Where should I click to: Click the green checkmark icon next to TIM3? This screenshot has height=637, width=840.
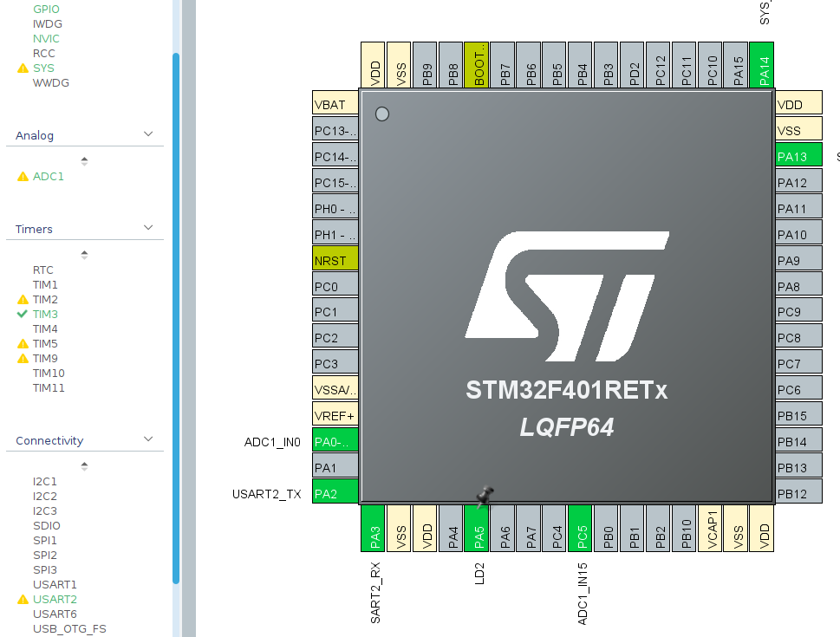coord(22,314)
